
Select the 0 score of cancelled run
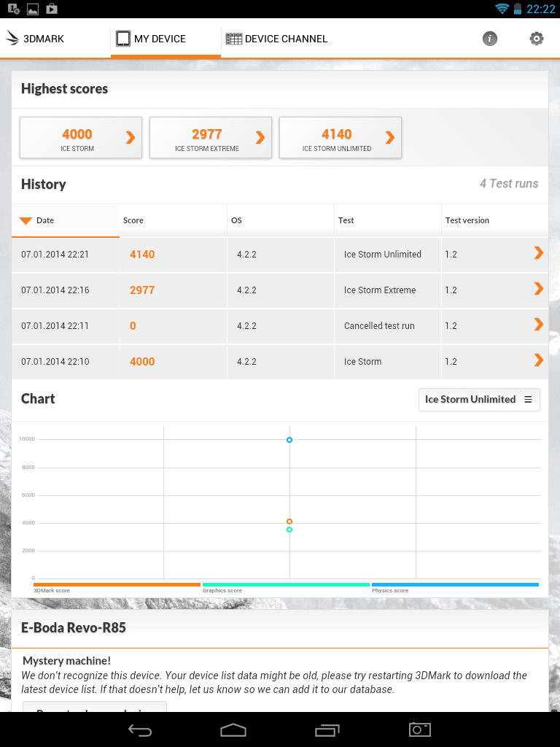coord(133,326)
